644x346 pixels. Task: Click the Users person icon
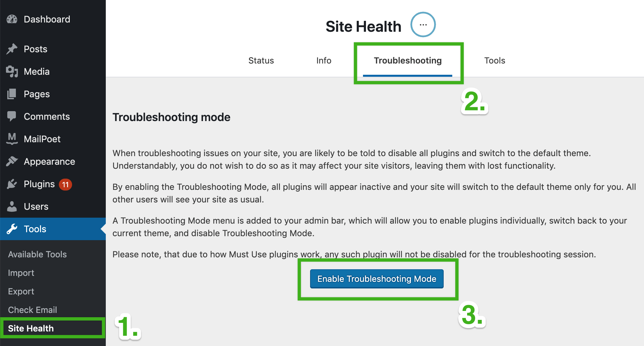(x=12, y=206)
